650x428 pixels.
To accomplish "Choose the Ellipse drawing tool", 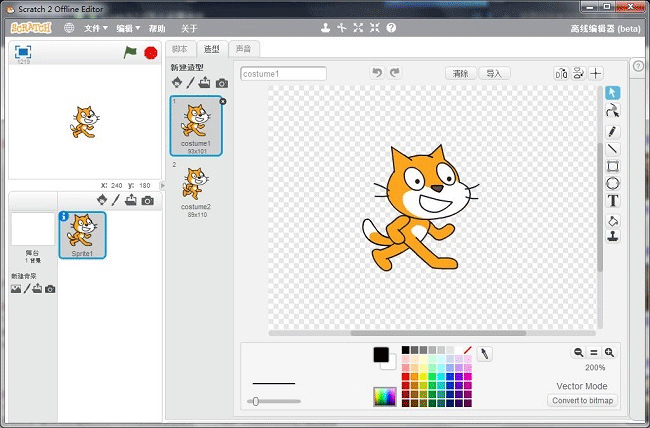I will [613, 184].
